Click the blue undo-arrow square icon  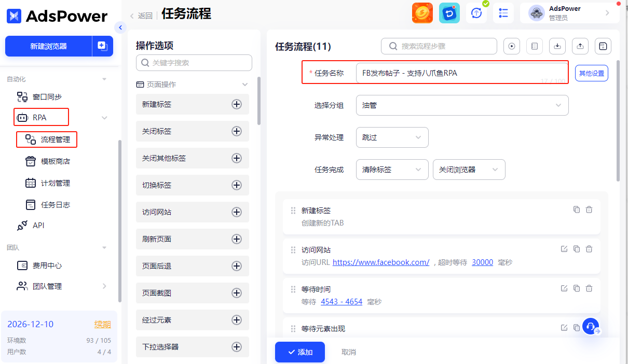pyautogui.click(x=449, y=13)
